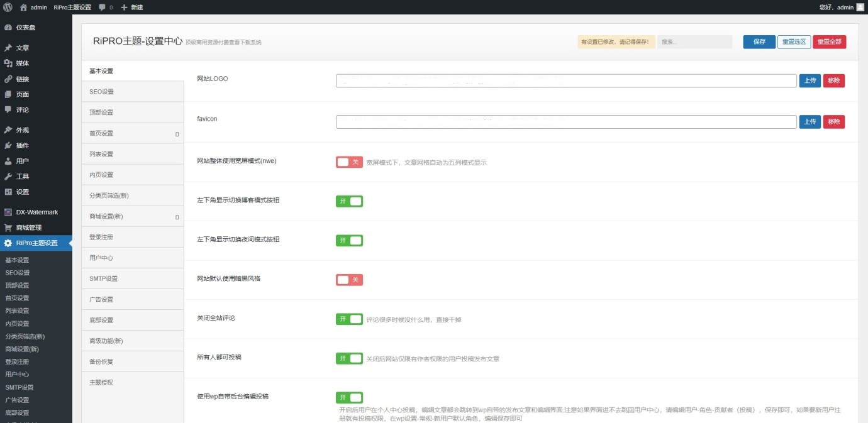Click the plus 新建 icon in the top bar

(x=125, y=7)
